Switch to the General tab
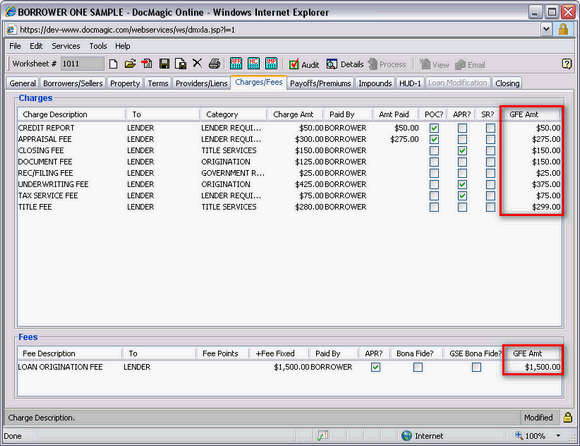The height and width of the screenshot is (446, 580). click(x=23, y=83)
